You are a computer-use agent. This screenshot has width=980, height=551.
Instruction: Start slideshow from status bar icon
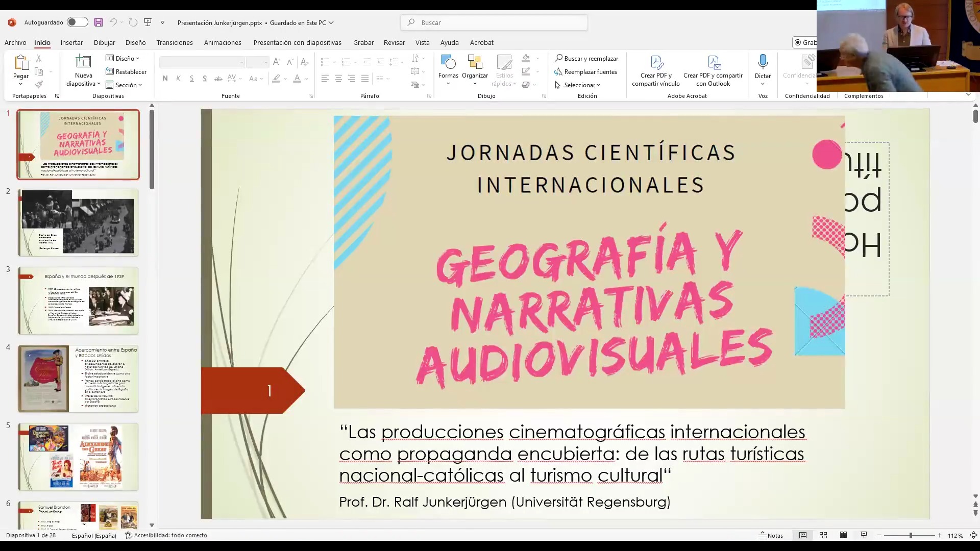point(864,535)
